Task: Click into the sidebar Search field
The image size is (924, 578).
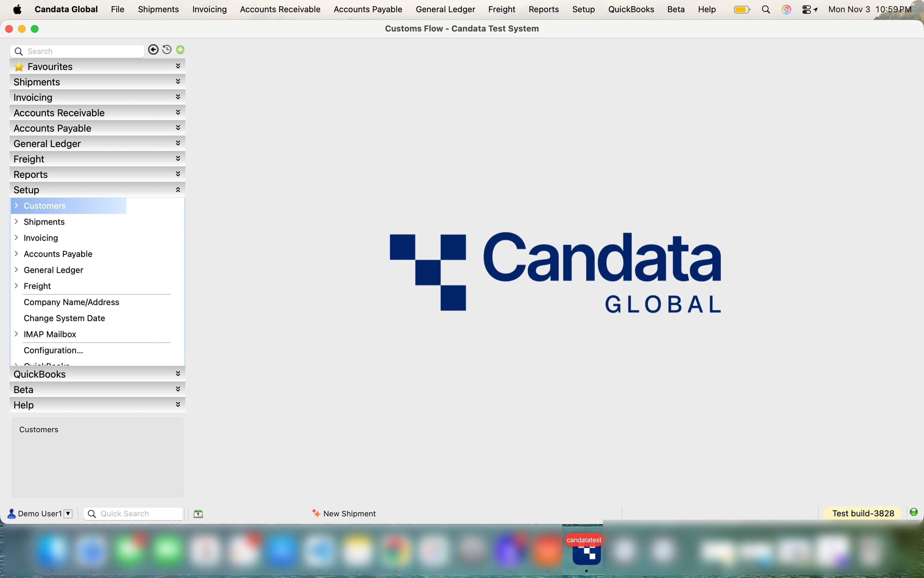Action: click(x=78, y=51)
